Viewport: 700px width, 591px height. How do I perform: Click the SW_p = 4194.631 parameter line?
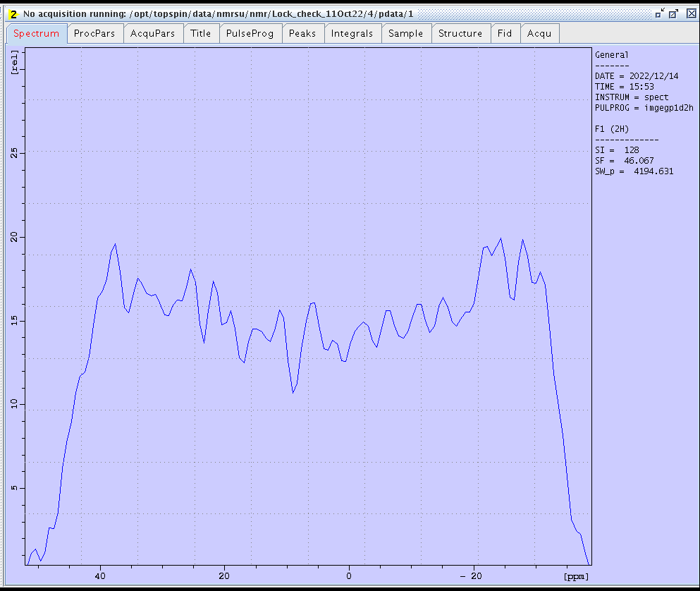634,171
